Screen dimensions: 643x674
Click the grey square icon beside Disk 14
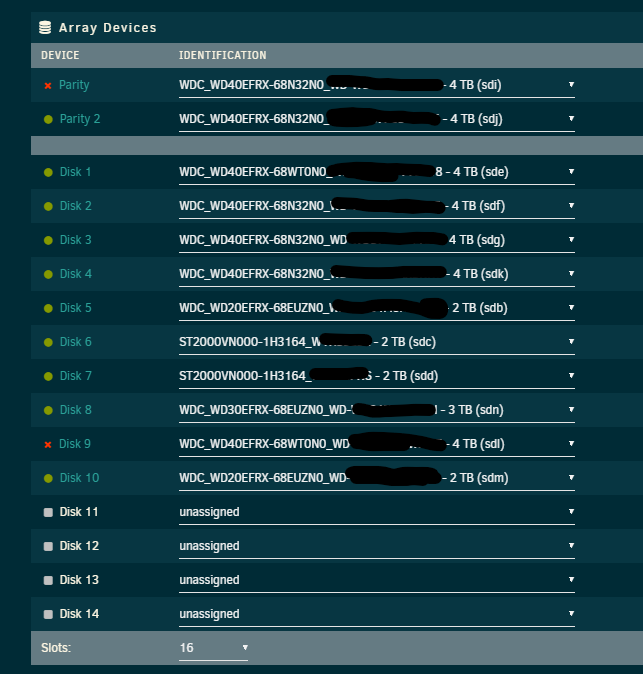point(48,614)
